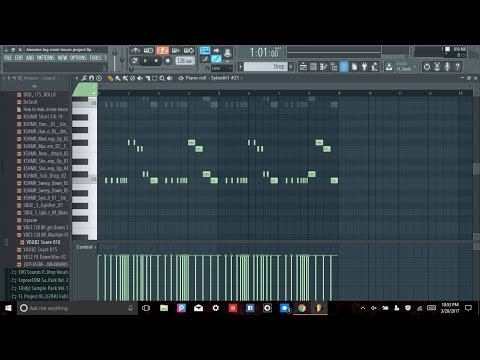Click the circular render icon near scissors
480x360 pixels.
click(x=427, y=67)
